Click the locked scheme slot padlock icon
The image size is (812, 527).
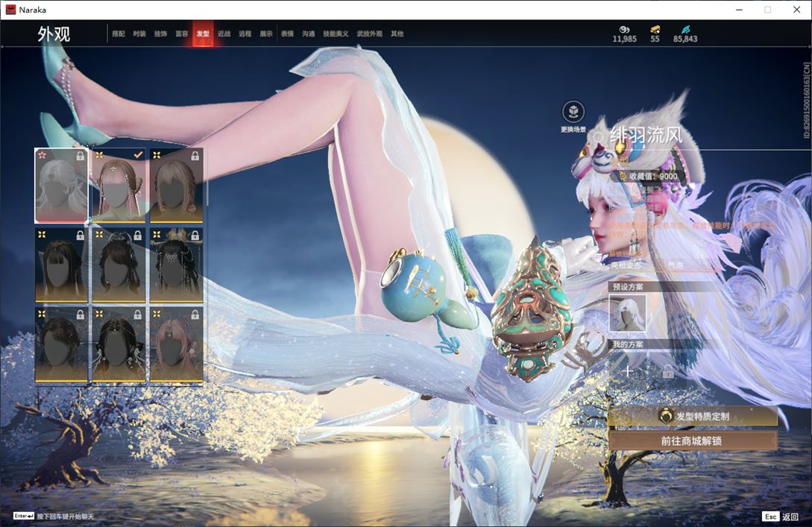point(668,370)
